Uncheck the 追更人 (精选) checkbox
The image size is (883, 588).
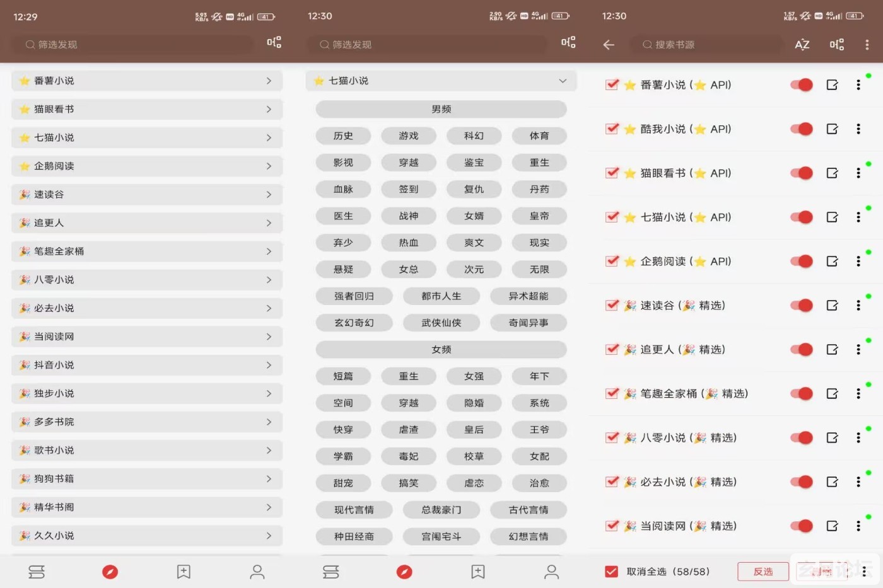pos(612,349)
